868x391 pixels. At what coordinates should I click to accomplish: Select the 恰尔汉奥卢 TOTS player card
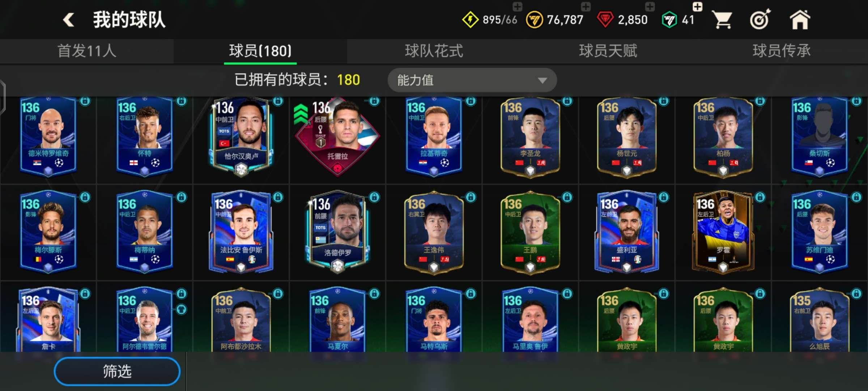241,137
